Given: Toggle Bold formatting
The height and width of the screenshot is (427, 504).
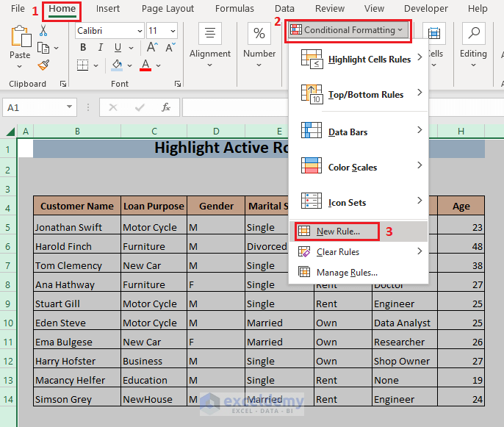Looking at the screenshot, I should tap(83, 47).
